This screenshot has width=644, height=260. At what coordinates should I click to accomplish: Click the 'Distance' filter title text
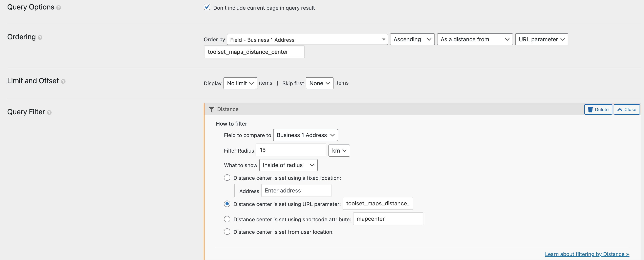pyautogui.click(x=228, y=109)
